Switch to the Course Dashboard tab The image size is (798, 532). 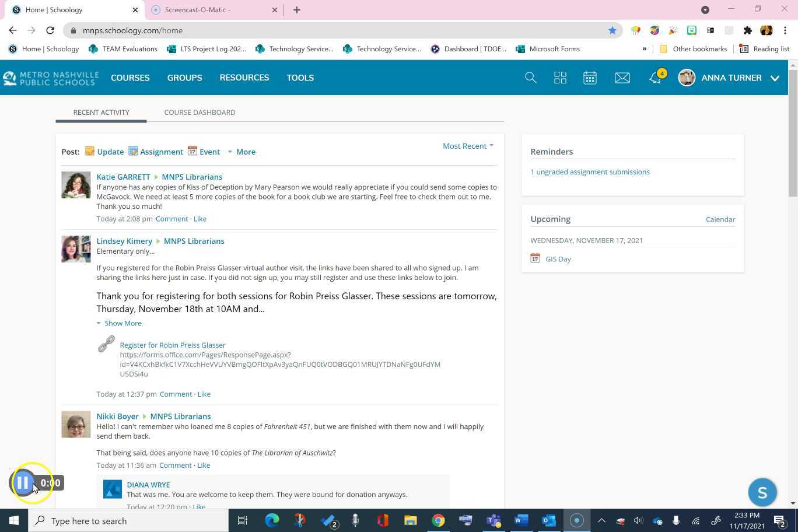pyautogui.click(x=199, y=112)
